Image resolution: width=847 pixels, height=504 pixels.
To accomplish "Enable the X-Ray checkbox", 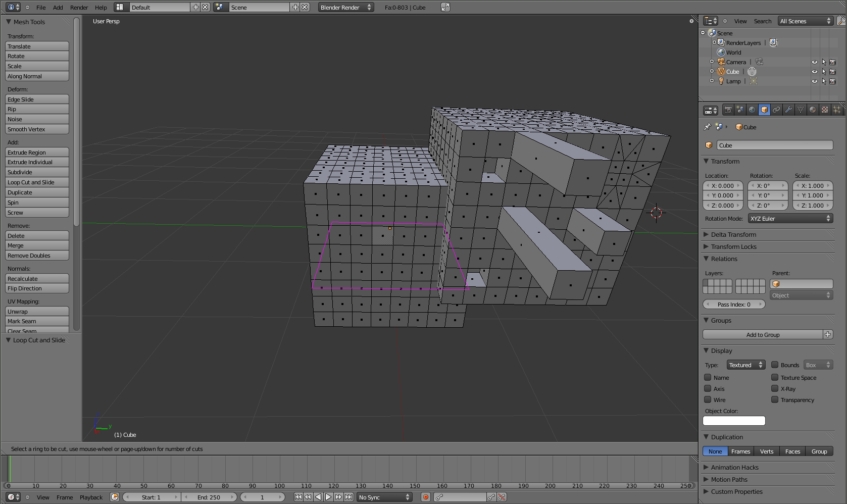I will point(775,388).
